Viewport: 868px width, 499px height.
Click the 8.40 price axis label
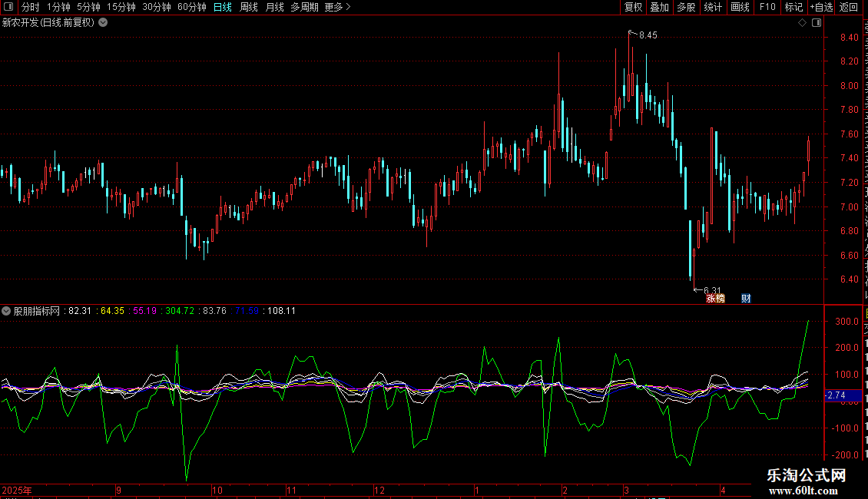click(849, 38)
